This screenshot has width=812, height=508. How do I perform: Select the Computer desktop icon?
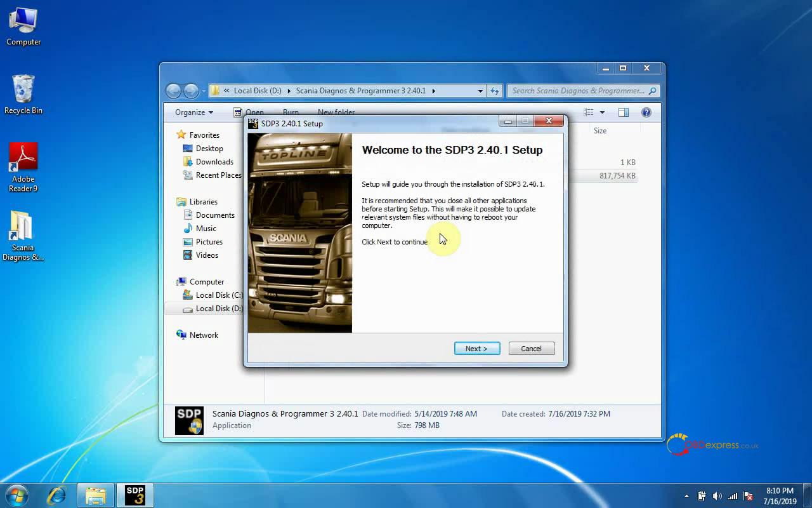click(23, 27)
